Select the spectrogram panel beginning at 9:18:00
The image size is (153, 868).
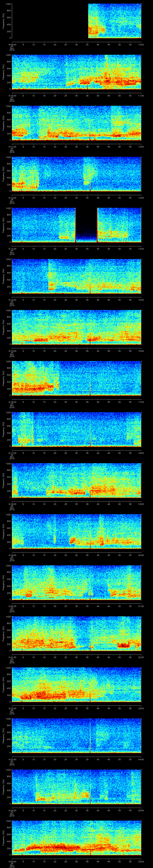pyautogui.click(x=77, y=481)
